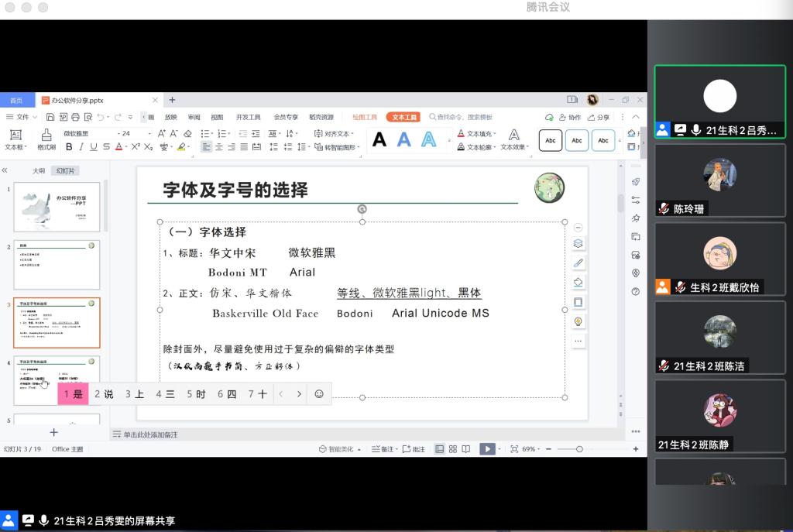This screenshot has height=532, width=793.
Task: Click the save icon in quick toolbar
Action: [50, 117]
